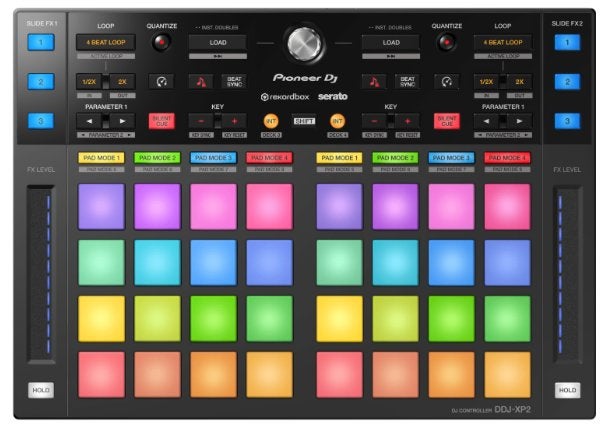Hit the left deck's bright green pad

click(x=213, y=319)
